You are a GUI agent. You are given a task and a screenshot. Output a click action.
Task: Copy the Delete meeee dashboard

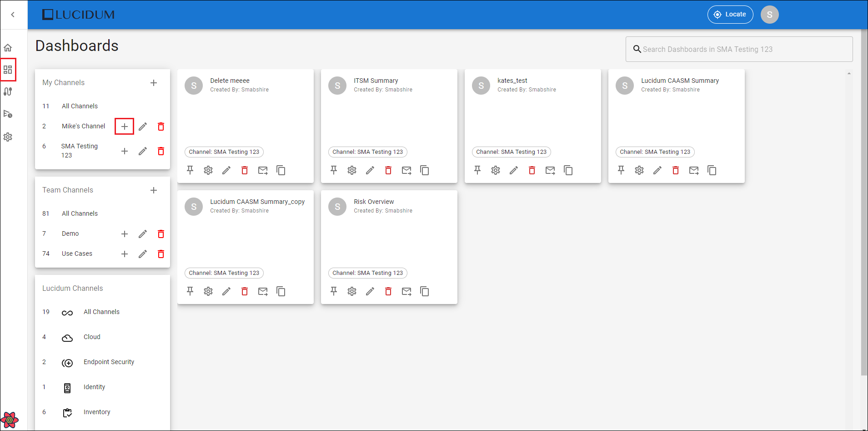(x=281, y=170)
